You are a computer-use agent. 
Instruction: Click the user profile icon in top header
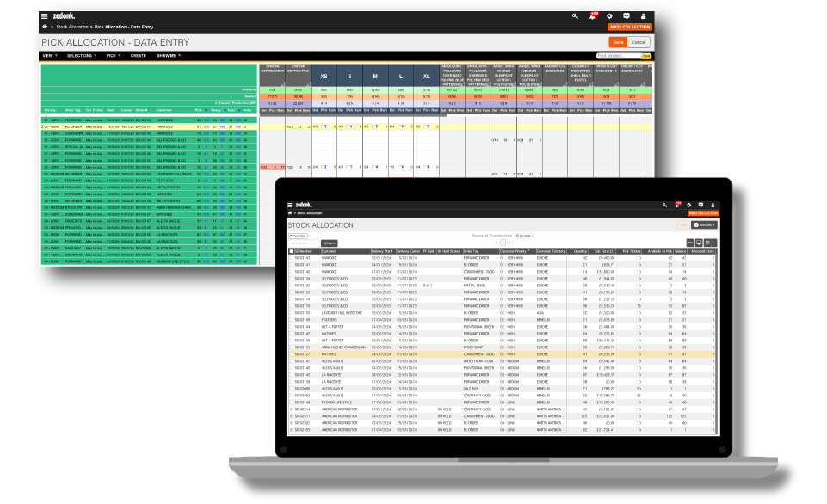click(x=644, y=16)
